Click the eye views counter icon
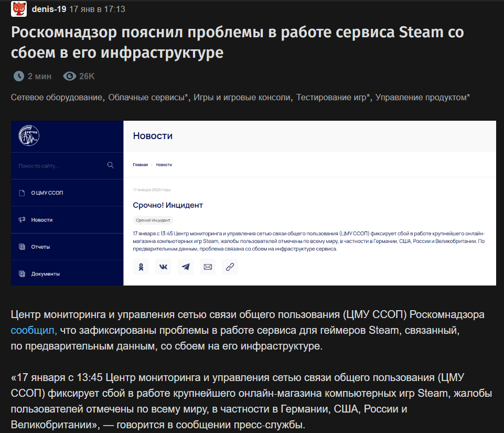 pyautogui.click(x=70, y=76)
